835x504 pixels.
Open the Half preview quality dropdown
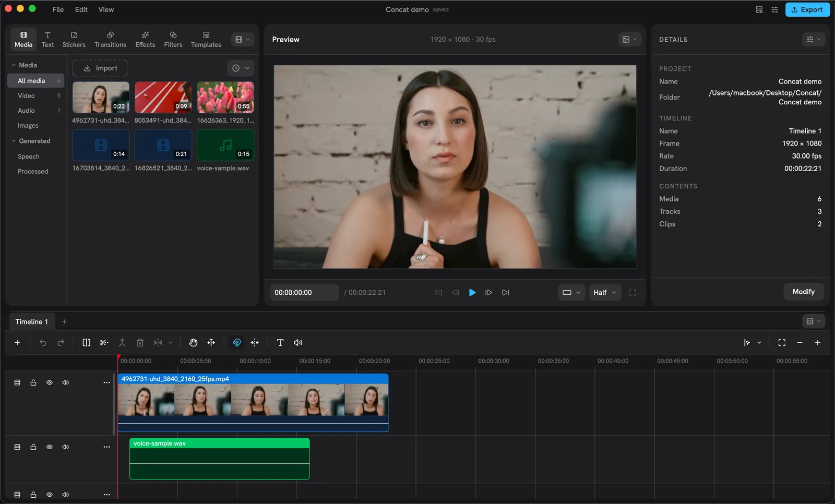tap(605, 293)
